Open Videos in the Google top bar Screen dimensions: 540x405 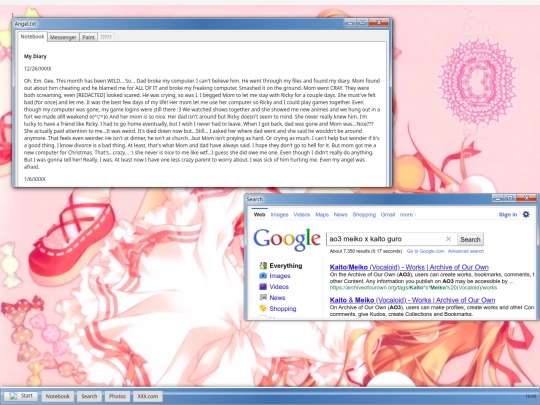302,215
